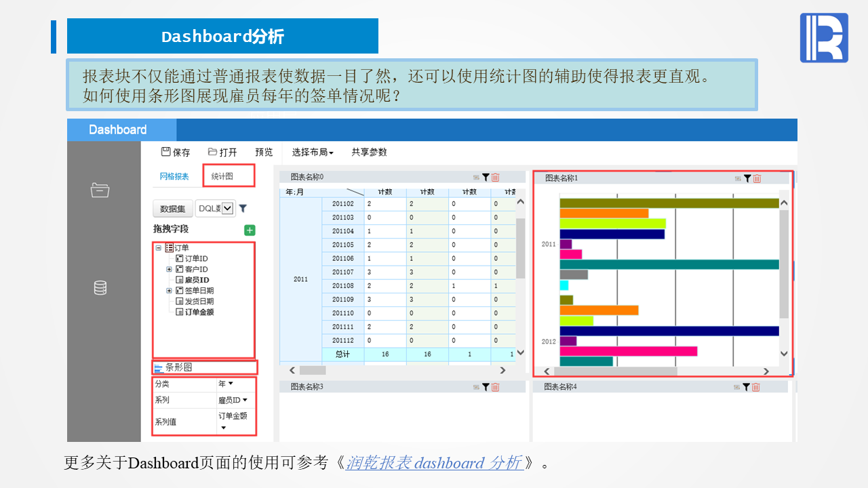Click the delete trash icon of 图表名称0
The width and height of the screenshot is (868, 488).
pos(495,178)
